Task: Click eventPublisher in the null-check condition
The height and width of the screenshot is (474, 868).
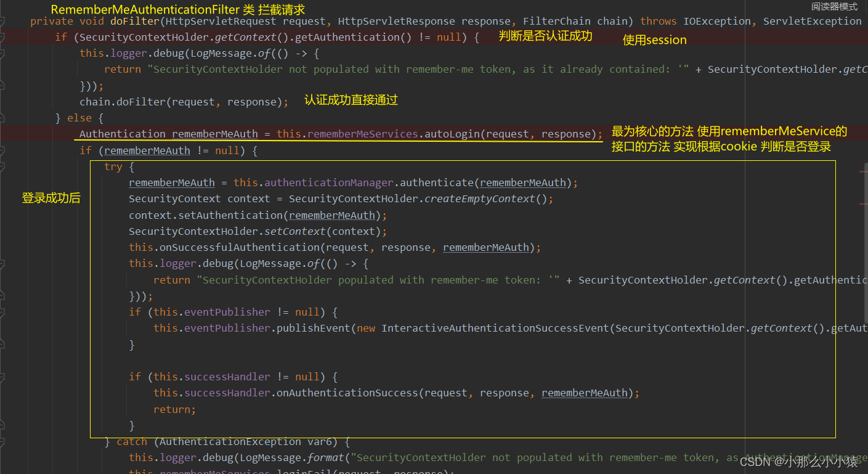Action: (x=227, y=312)
